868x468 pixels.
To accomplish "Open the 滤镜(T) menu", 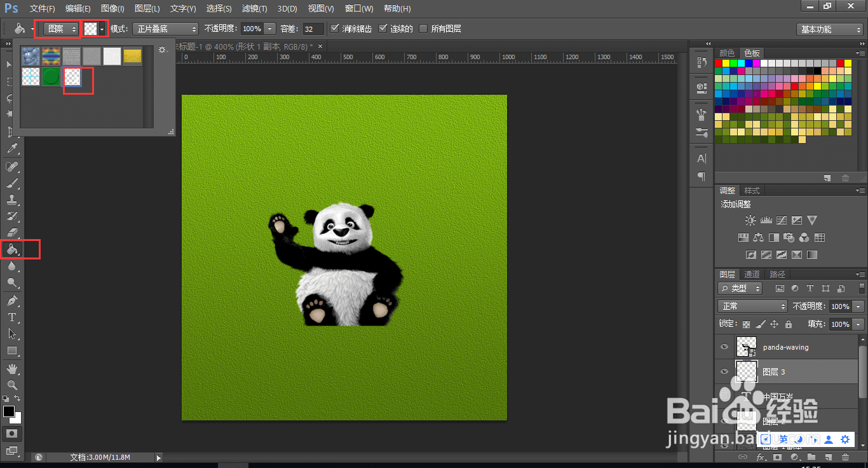I will tap(255, 9).
